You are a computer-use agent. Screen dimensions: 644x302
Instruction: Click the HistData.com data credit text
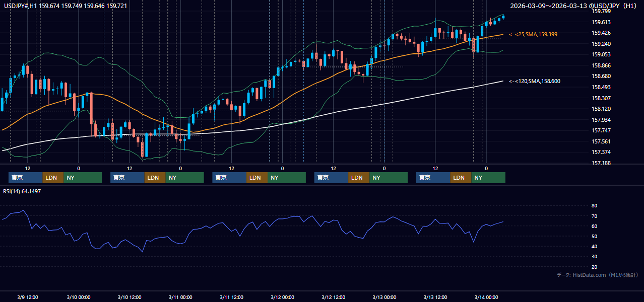598,275
